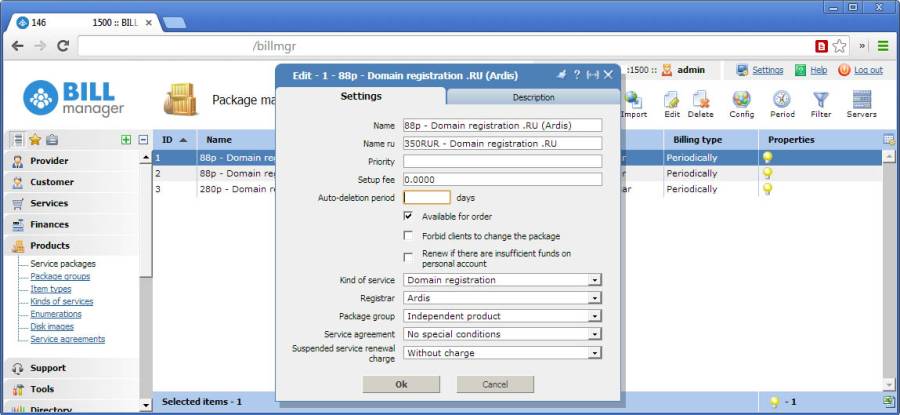The height and width of the screenshot is (415, 900).
Task: Sort table by ID column arrow
Action: tap(184, 140)
